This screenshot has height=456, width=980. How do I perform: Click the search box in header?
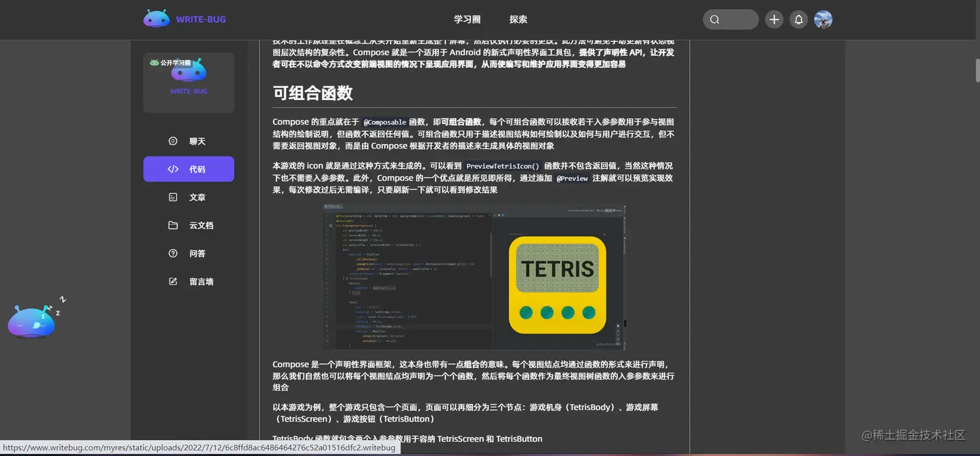730,19
